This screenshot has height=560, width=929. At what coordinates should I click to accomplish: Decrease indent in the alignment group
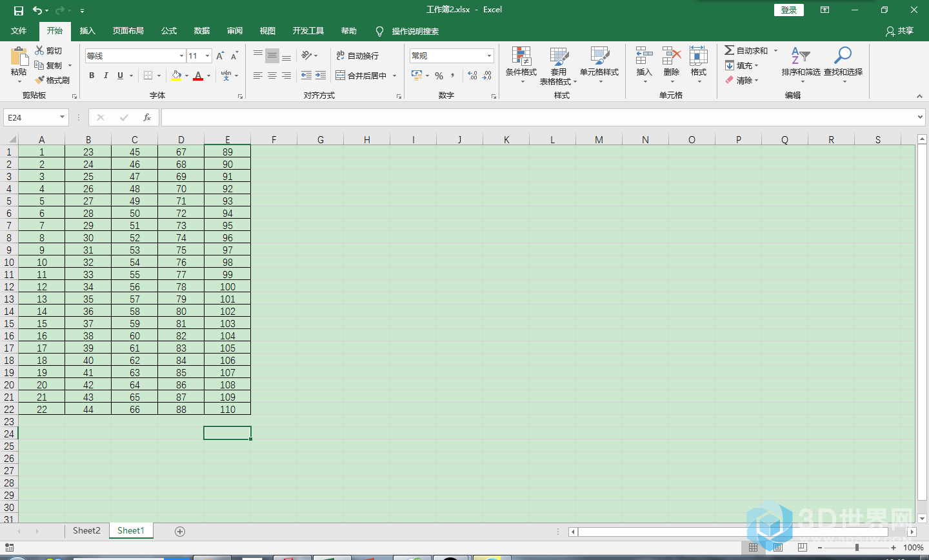[306, 75]
